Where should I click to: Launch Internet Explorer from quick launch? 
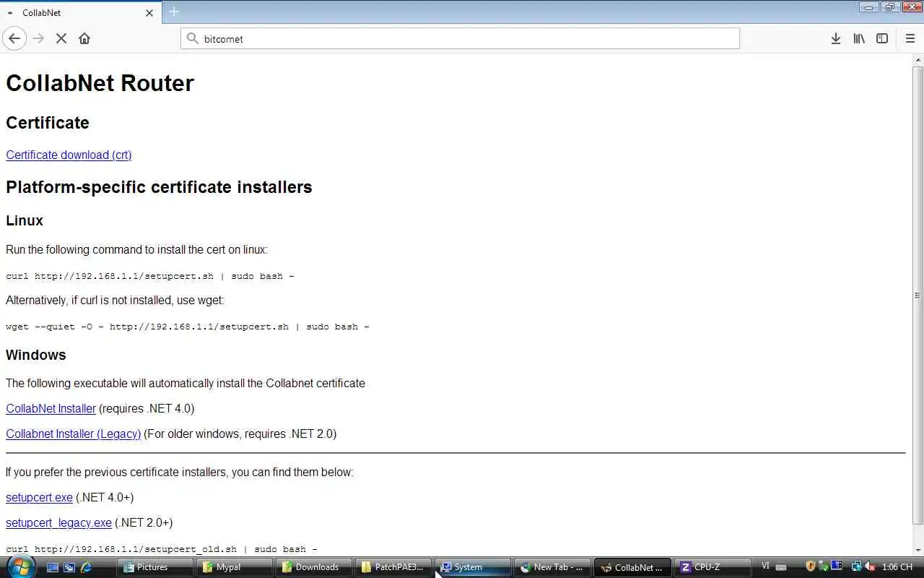coord(87,567)
